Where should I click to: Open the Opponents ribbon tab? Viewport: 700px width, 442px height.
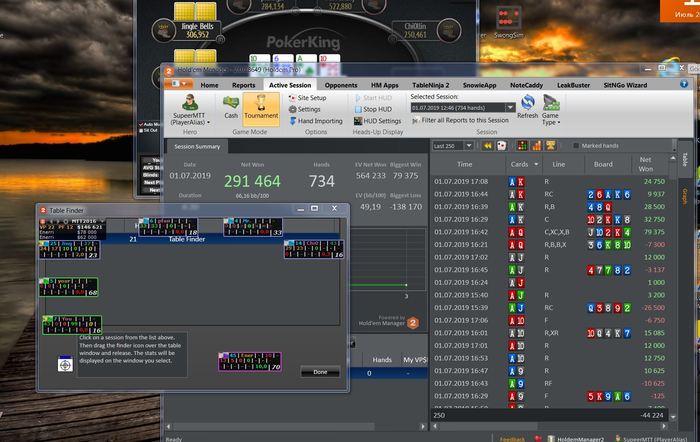pyautogui.click(x=340, y=85)
